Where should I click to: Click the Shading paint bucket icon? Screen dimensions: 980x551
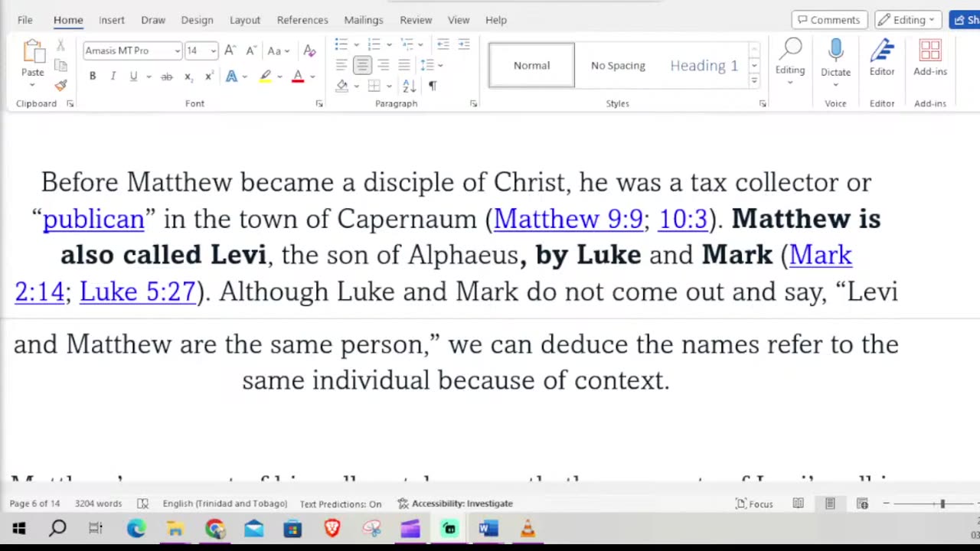pyautogui.click(x=342, y=86)
